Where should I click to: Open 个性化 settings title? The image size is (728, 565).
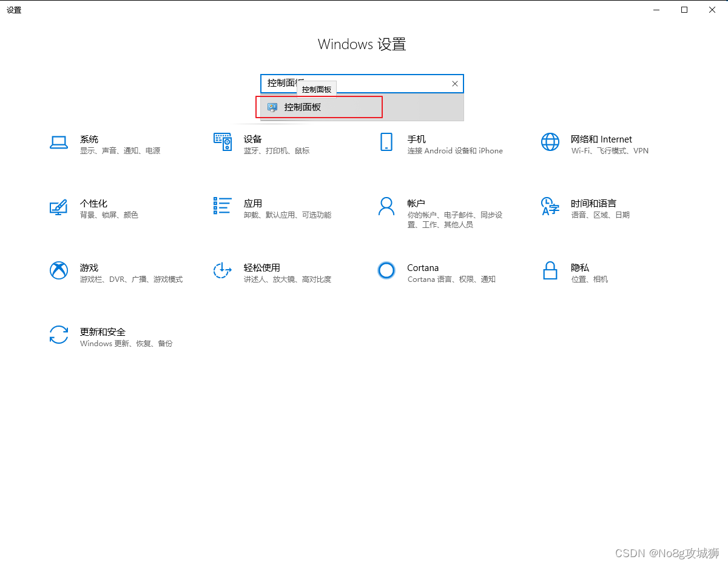(93, 204)
